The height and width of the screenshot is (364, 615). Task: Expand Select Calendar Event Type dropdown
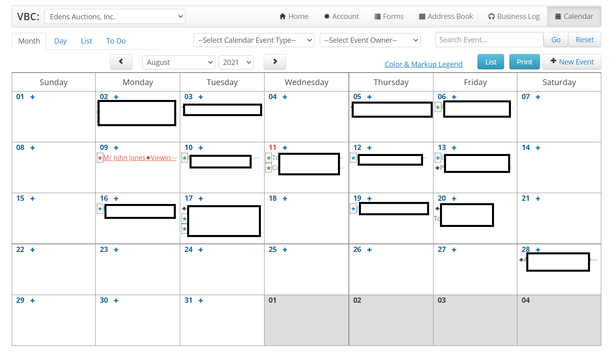(254, 40)
